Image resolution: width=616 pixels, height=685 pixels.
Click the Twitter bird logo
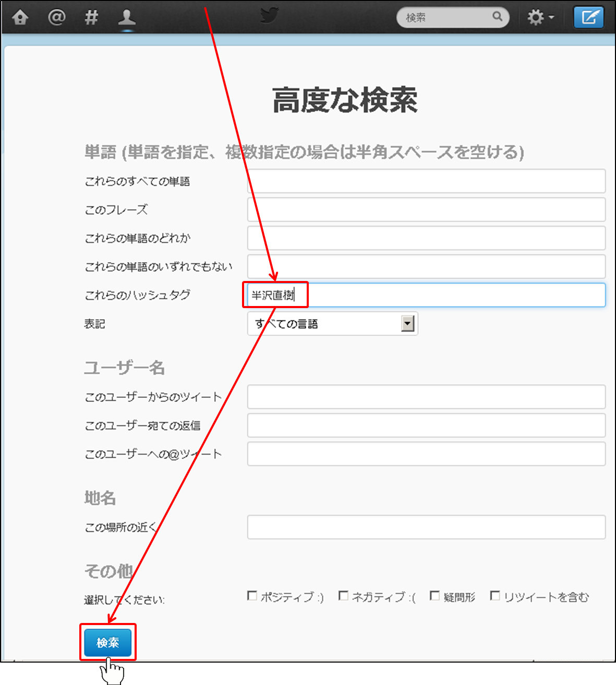[x=269, y=16]
